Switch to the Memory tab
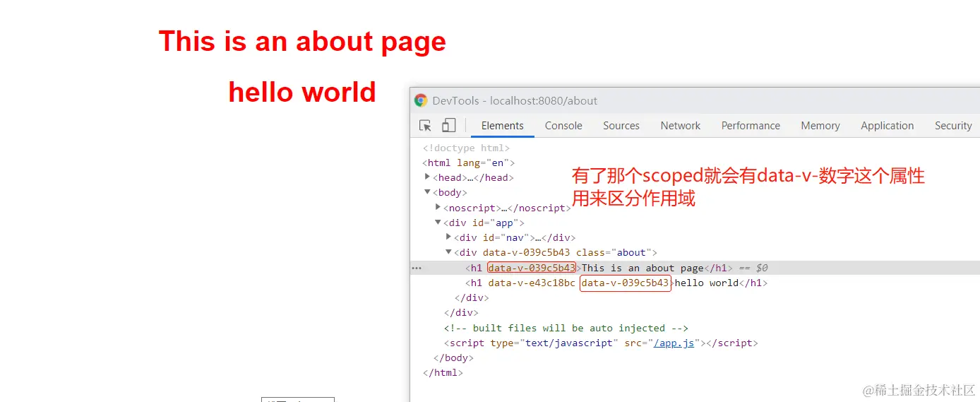The width and height of the screenshot is (980, 402). [820, 126]
